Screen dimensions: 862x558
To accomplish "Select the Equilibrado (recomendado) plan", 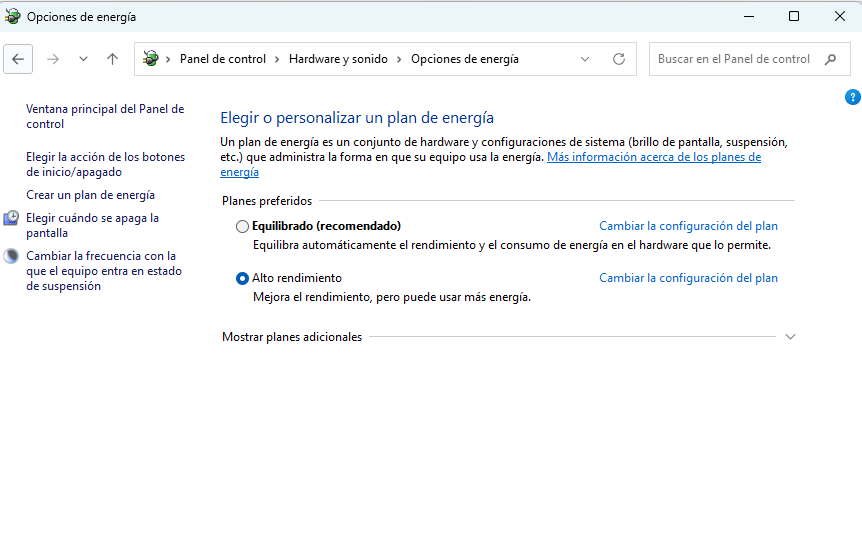I will (242, 226).
